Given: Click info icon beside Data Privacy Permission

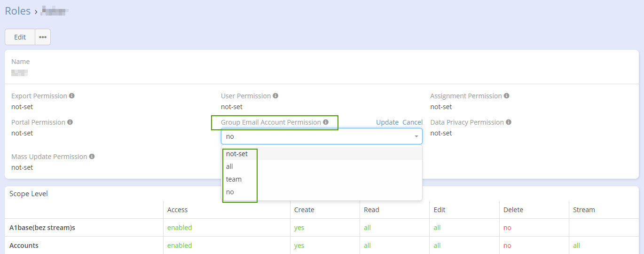Looking at the screenshot, I should click(508, 122).
